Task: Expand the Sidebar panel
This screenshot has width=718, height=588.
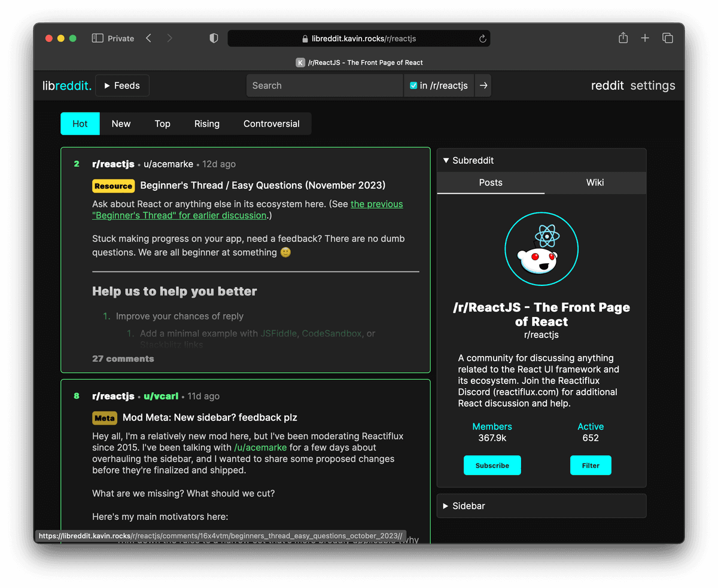Action: pos(541,506)
